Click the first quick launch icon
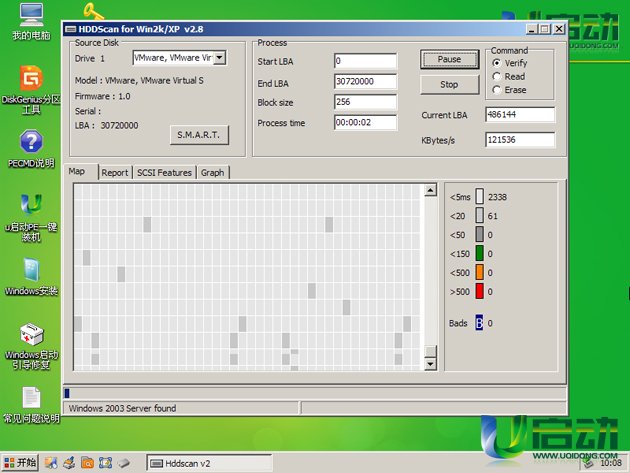This screenshot has width=630, height=473. pyautogui.click(x=51, y=463)
